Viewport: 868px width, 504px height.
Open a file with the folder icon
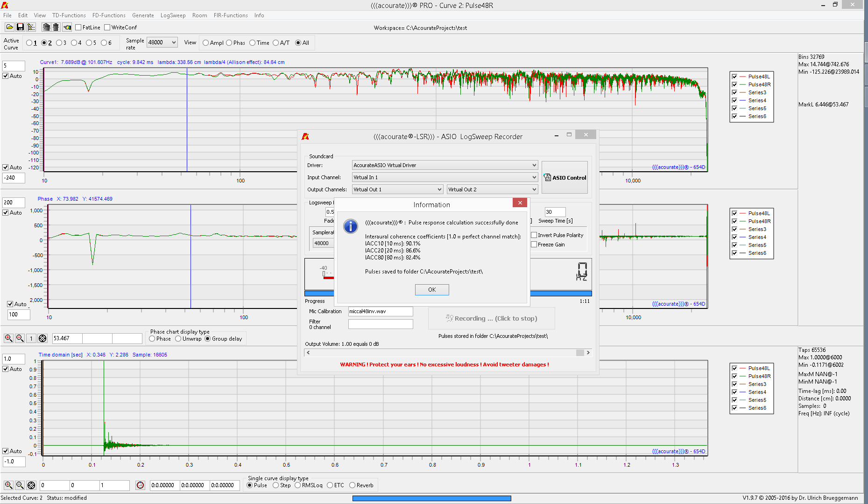9,27
